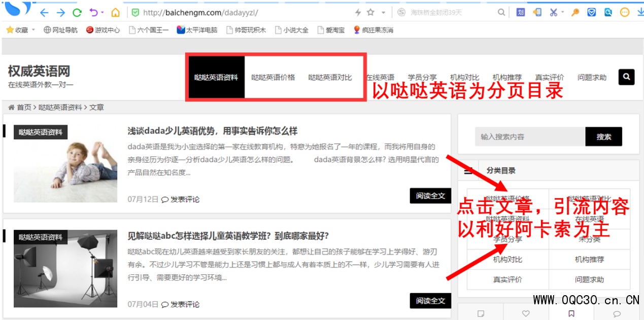
Task: Open the 网址导航 bookmark
Action: (60, 30)
